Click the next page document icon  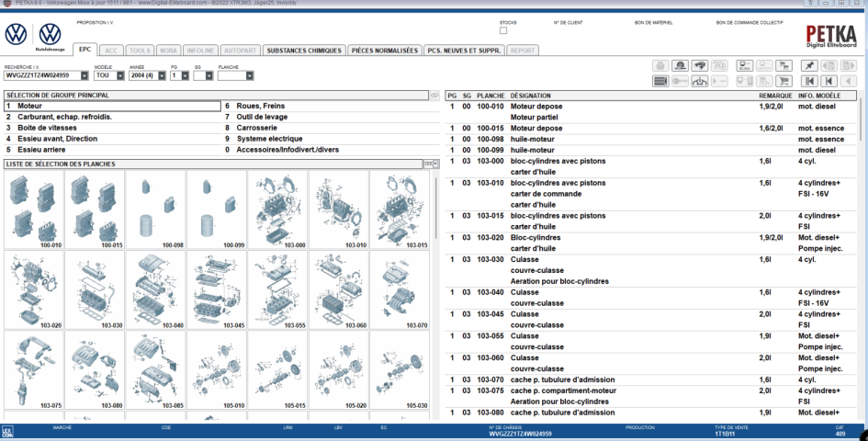click(848, 66)
